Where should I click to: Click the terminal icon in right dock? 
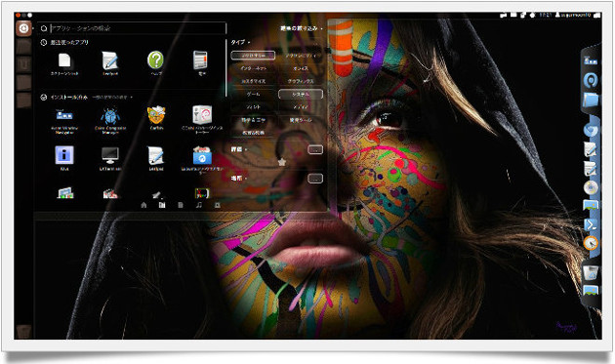click(x=591, y=224)
